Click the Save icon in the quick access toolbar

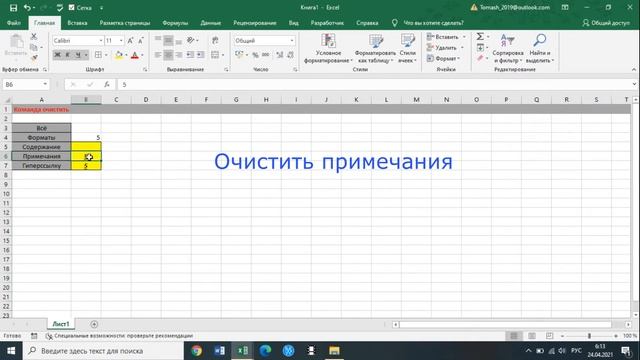coord(13,8)
